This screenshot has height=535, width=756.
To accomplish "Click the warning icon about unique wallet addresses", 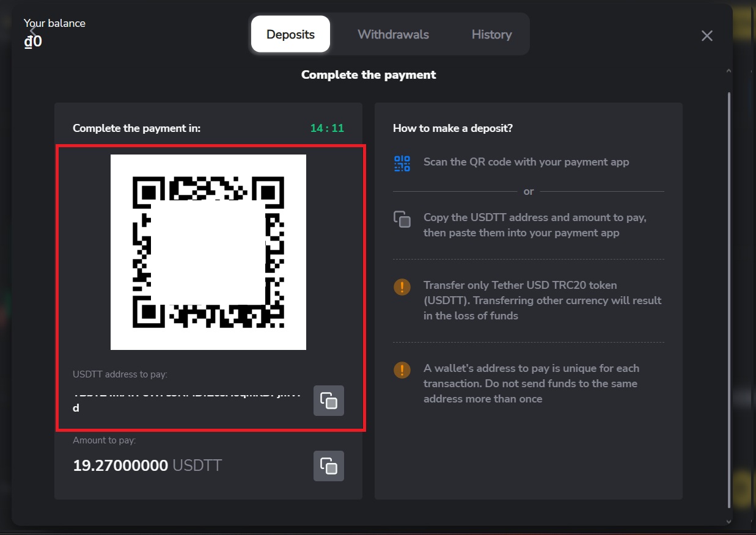I will click(x=402, y=369).
